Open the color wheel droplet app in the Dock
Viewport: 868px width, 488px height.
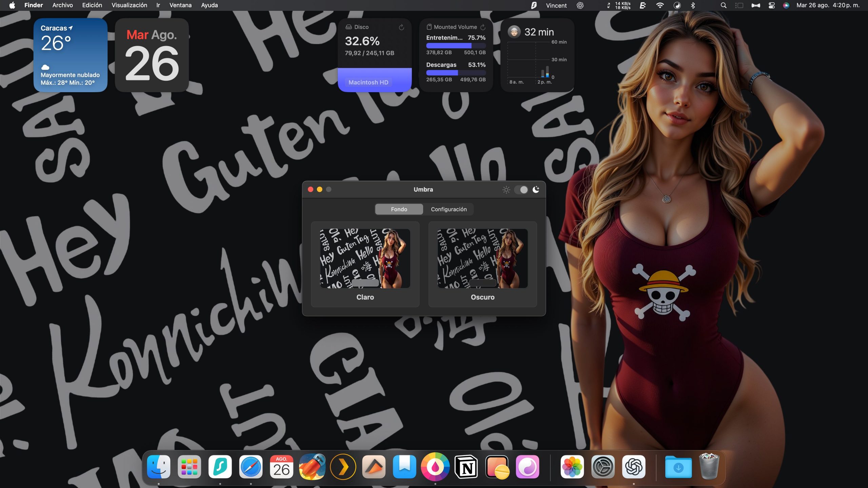(x=435, y=467)
